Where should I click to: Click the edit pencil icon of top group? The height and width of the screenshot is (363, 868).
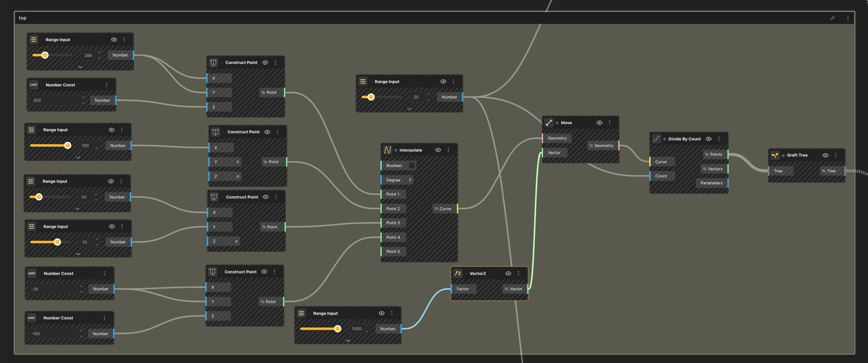[x=832, y=18]
